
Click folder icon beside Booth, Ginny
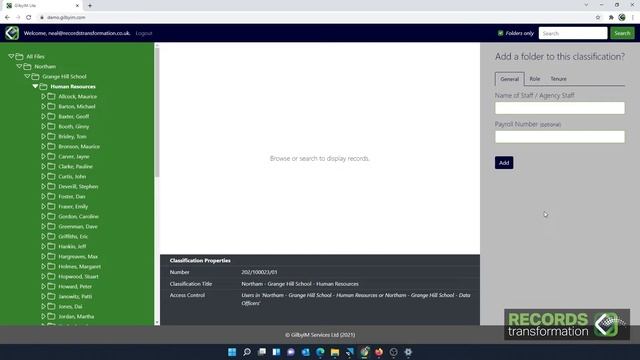(51, 127)
